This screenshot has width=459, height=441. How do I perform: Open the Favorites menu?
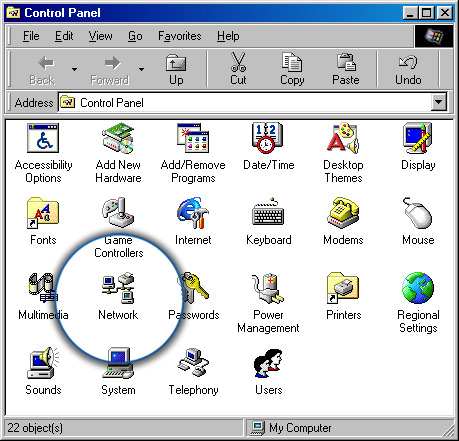pyautogui.click(x=180, y=36)
